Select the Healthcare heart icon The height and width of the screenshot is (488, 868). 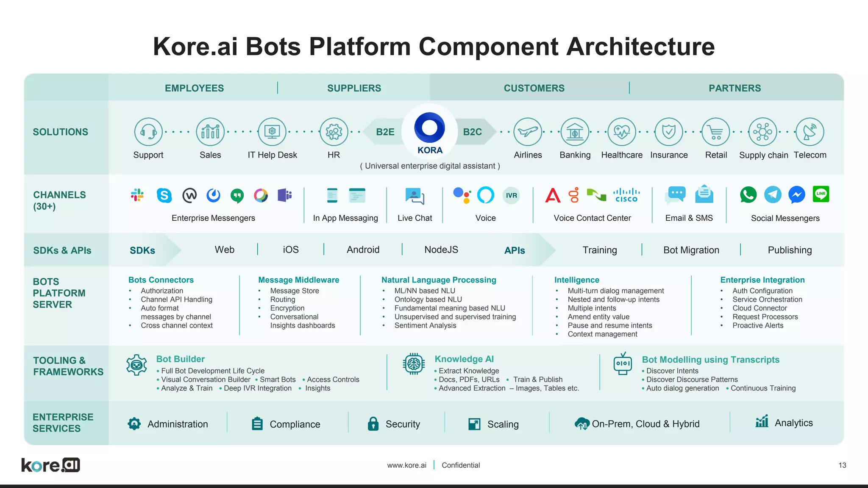(x=622, y=132)
